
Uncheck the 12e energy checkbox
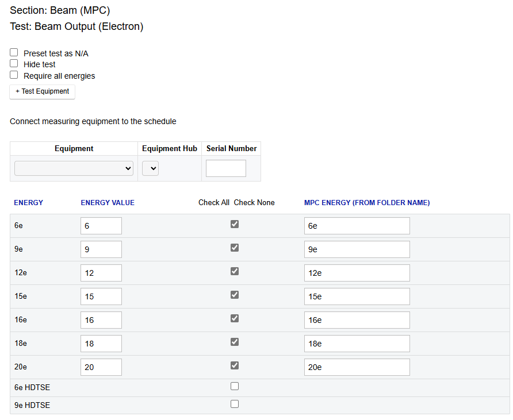point(235,271)
